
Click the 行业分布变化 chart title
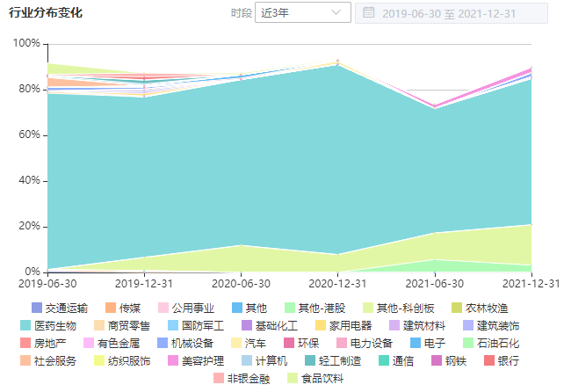pyautogui.click(x=46, y=13)
